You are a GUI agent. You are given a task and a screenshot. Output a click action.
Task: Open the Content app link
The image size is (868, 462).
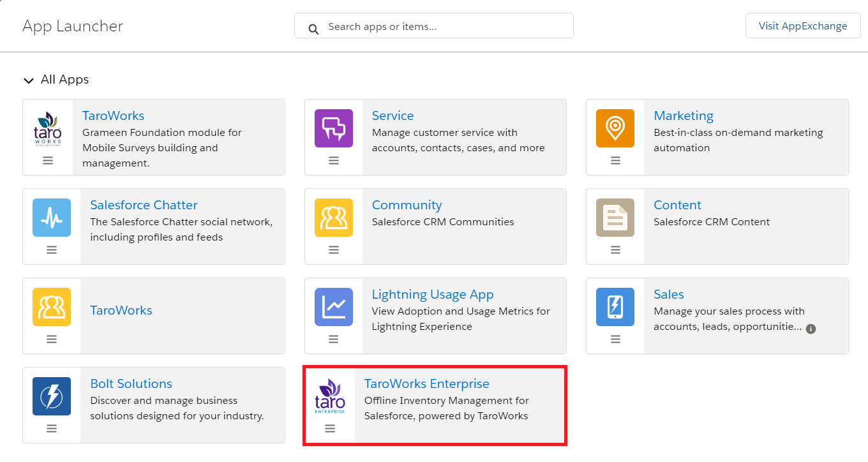[x=677, y=205]
